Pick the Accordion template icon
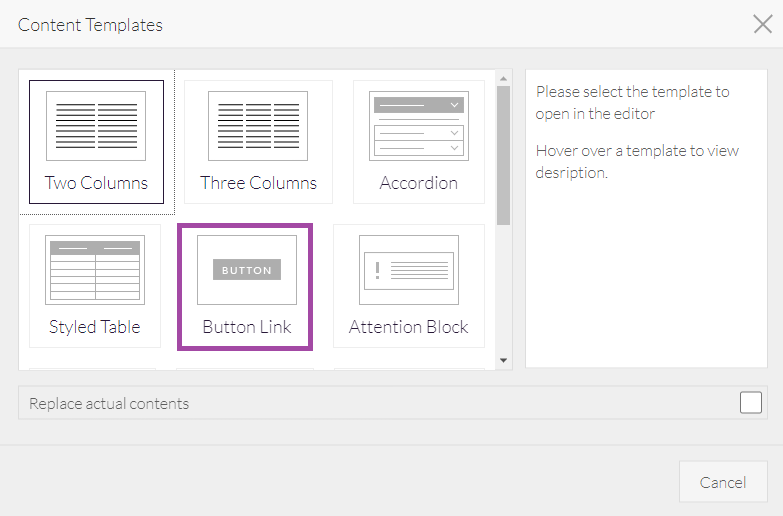This screenshot has height=516, width=783. 419,126
